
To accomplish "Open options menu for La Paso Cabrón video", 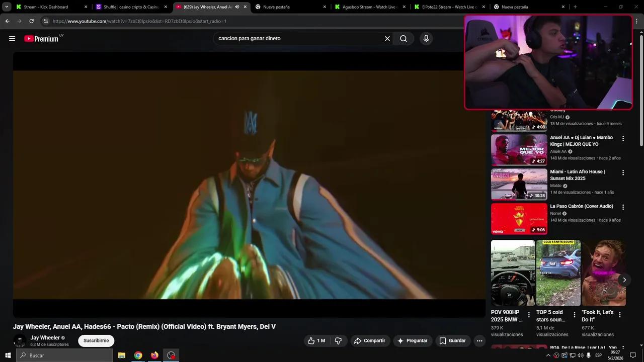I will pos(623,207).
